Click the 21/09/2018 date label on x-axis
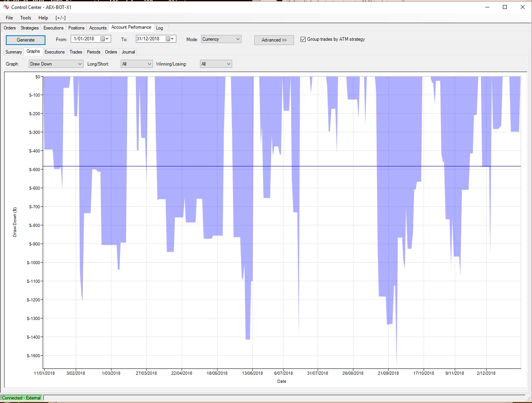Viewport: 532px width, 403px height. pyautogui.click(x=388, y=373)
